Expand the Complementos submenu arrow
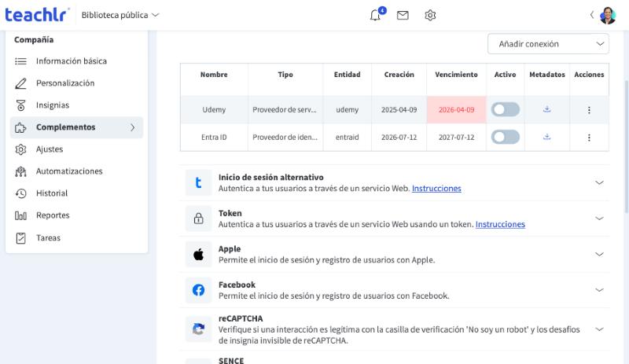 pos(132,127)
